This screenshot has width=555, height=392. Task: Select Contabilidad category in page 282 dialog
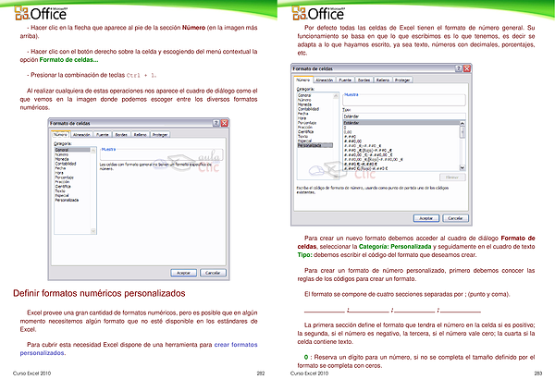point(66,164)
